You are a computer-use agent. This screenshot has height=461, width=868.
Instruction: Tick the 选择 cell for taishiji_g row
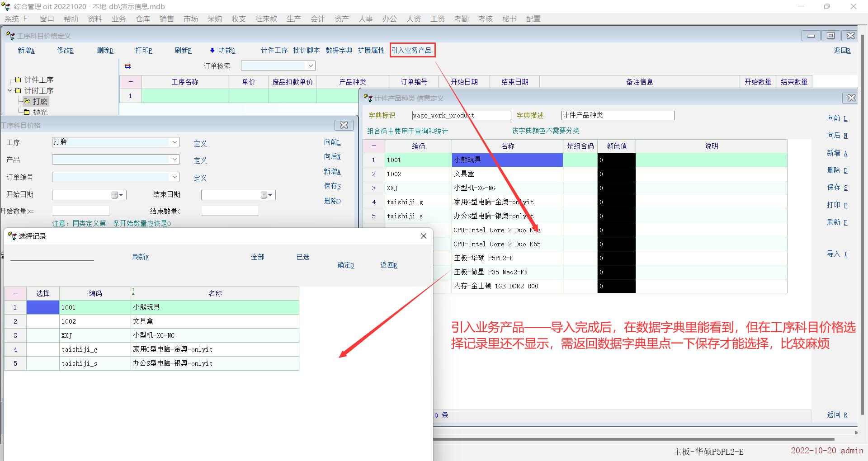43,349
